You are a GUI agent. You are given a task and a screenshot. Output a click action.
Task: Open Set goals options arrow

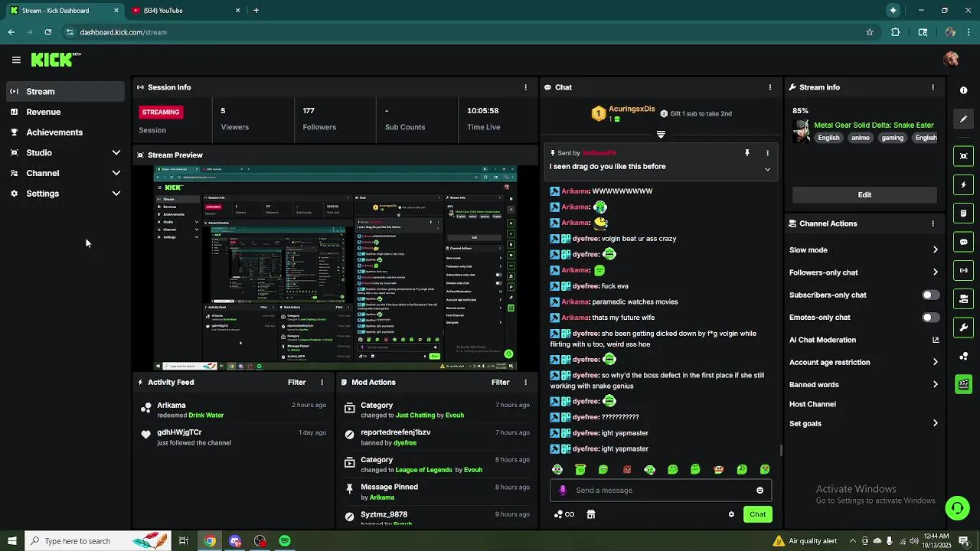point(935,423)
